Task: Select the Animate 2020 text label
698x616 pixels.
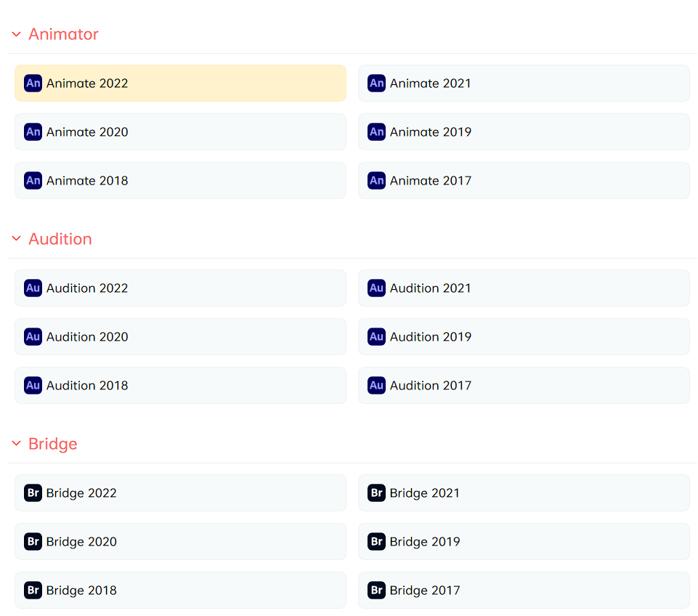Action: (x=87, y=131)
